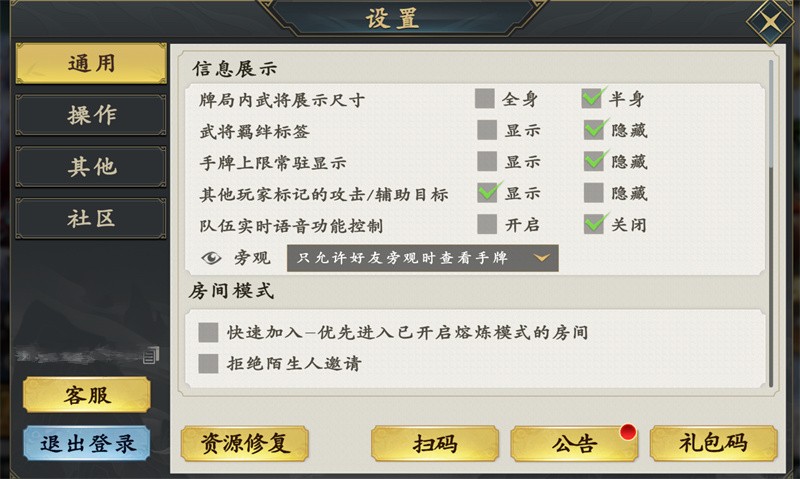Viewport: 800px width, 479px height.
Task: Click the eye icon beside 旁观
Action: pos(211,258)
